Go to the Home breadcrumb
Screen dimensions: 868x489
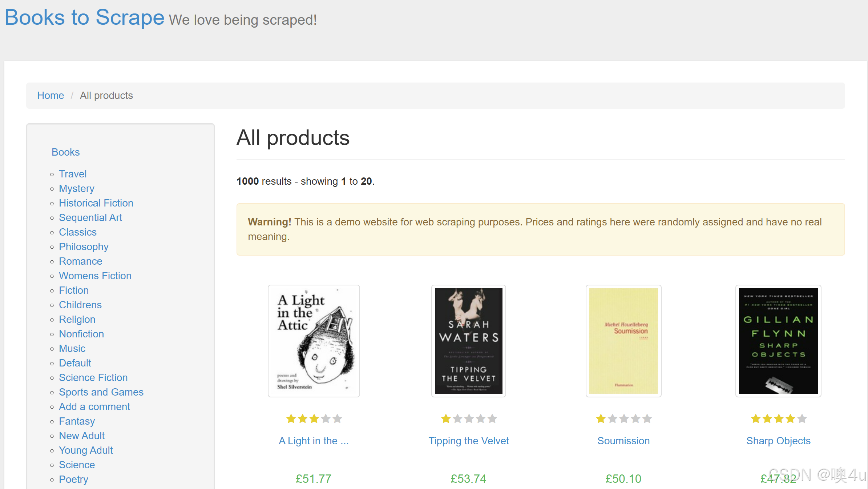point(51,95)
